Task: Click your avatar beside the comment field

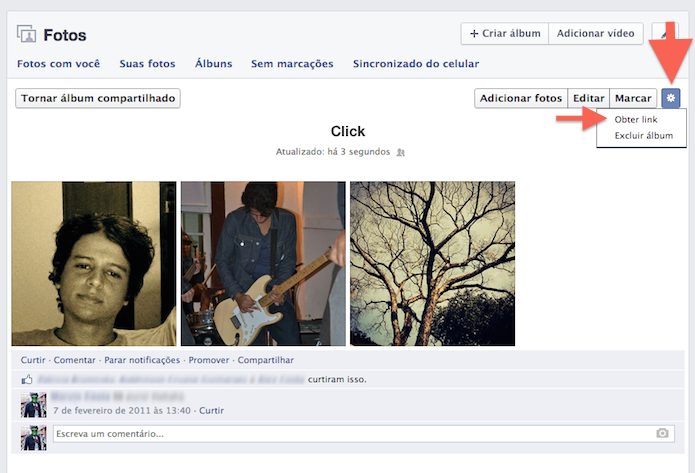Action: tap(34, 438)
